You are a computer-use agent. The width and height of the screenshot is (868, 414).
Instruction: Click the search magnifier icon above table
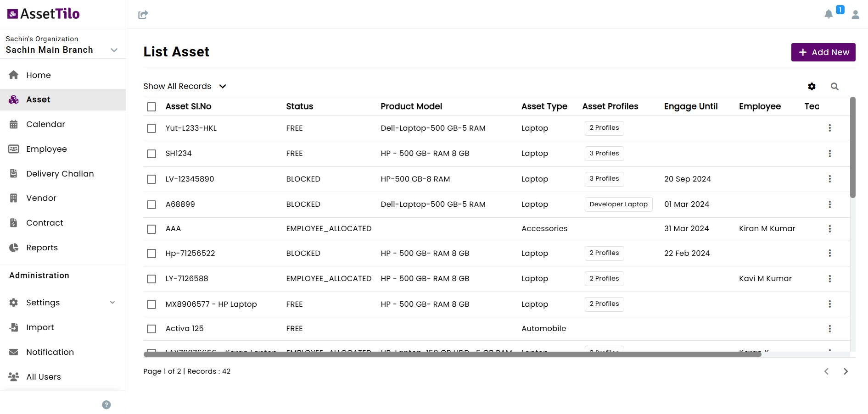(x=834, y=86)
